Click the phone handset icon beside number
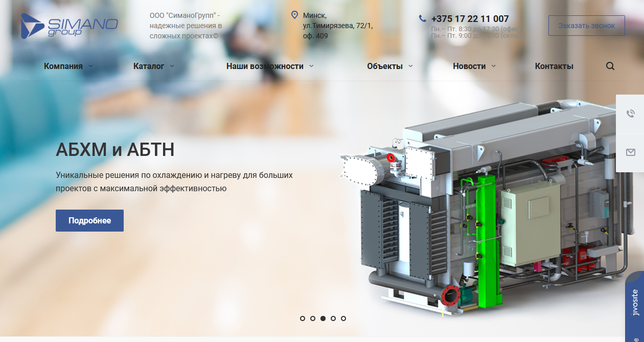The width and height of the screenshot is (644, 342). (422, 18)
